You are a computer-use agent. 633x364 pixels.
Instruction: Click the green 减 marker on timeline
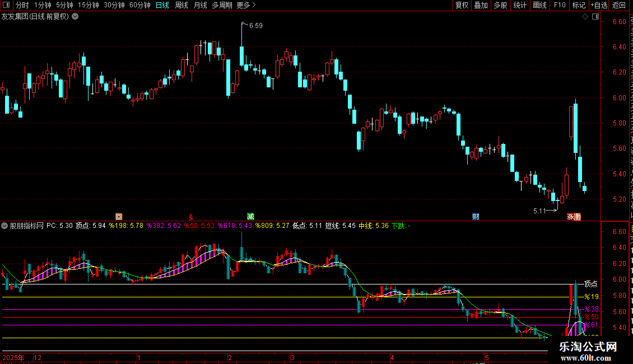(250, 217)
